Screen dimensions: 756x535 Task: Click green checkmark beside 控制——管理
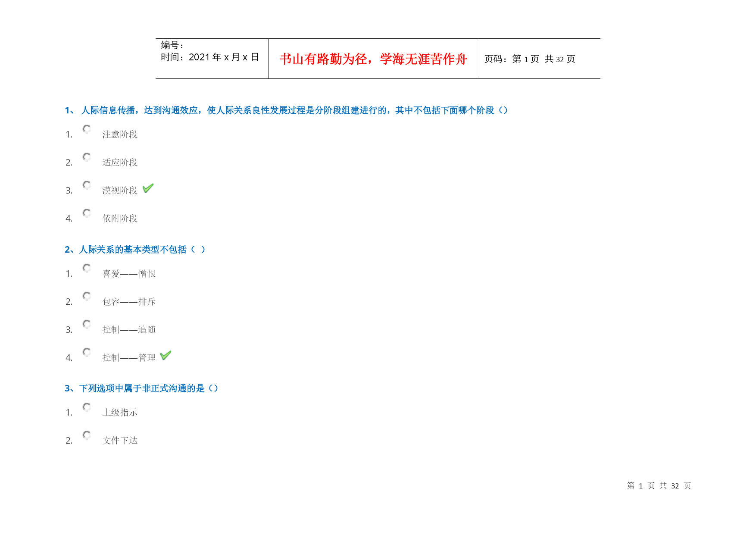[166, 355]
